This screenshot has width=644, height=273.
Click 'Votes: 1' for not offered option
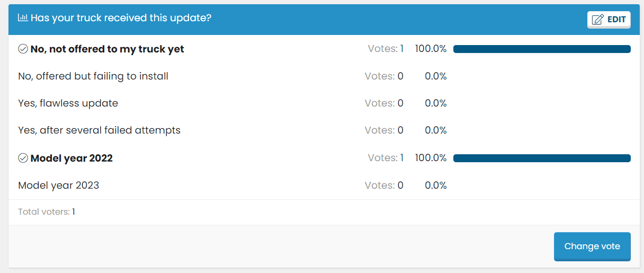click(x=386, y=49)
